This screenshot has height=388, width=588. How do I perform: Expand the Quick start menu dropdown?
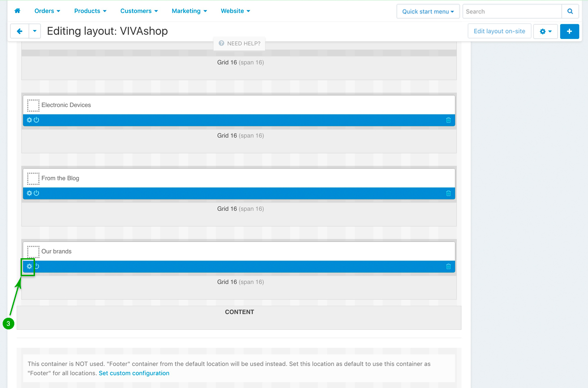(x=428, y=11)
